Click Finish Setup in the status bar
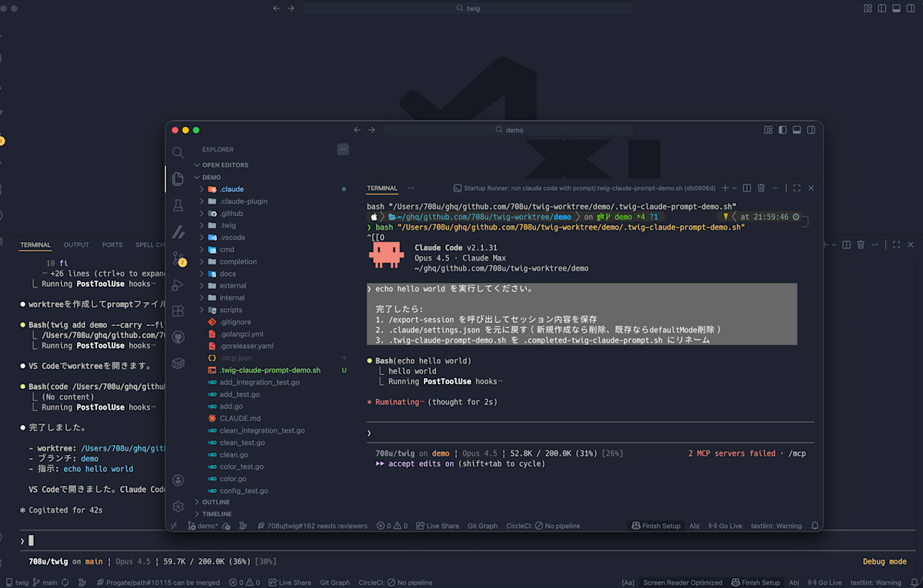This screenshot has width=923, height=588. click(656, 526)
